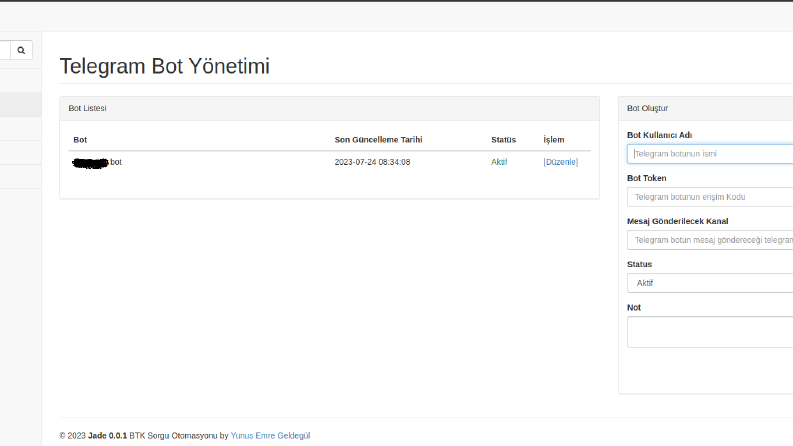Click the Bot Token field label
This screenshot has height=446, width=793.
646,178
